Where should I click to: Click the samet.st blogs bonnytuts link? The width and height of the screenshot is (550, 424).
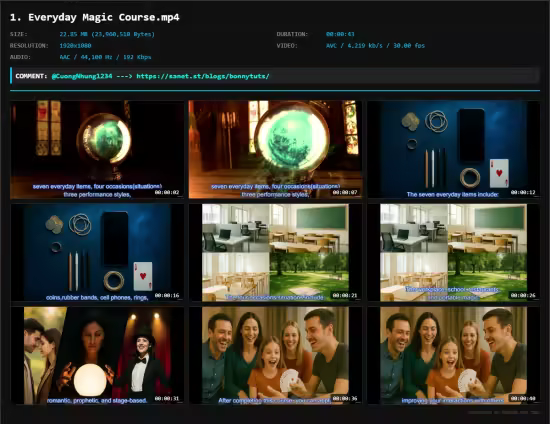click(203, 76)
